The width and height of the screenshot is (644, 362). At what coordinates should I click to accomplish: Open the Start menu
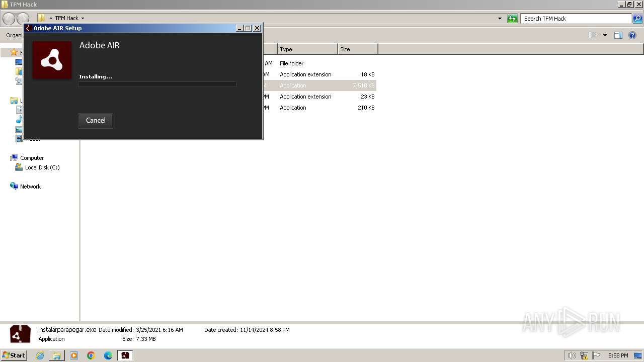pyautogui.click(x=14, y=355)
